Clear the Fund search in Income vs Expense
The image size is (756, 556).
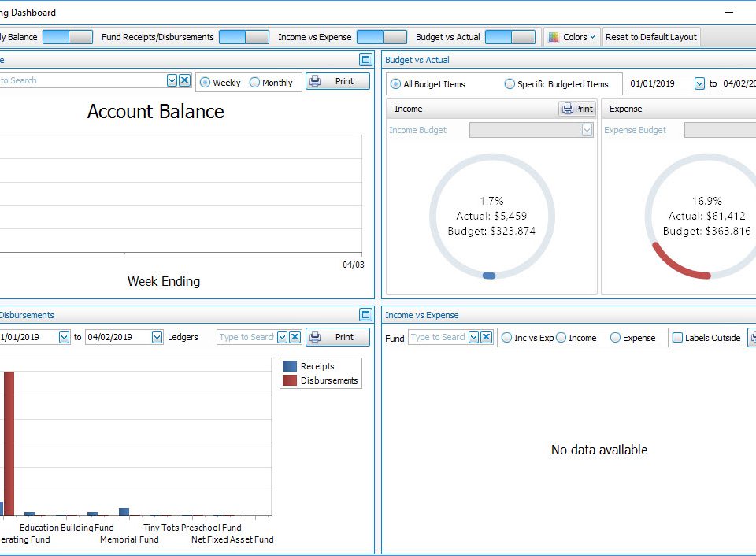click(486, 337)
